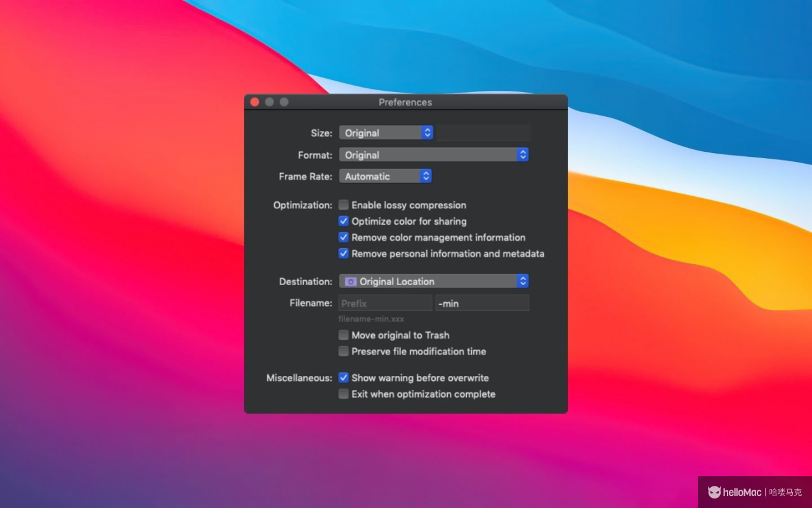The image size is (812, 508).
Task: Uncheck Remove personal information and metadata
Action: click(343, 253)
